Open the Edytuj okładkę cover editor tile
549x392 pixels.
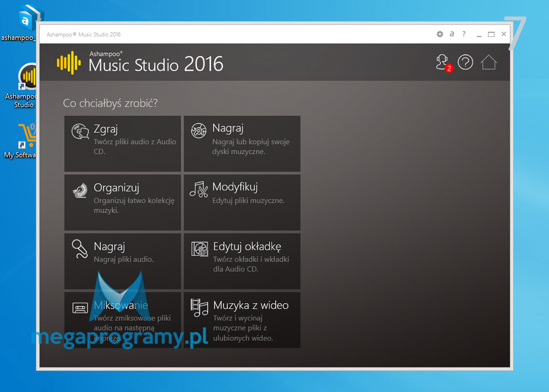click(x=242, y=261)
